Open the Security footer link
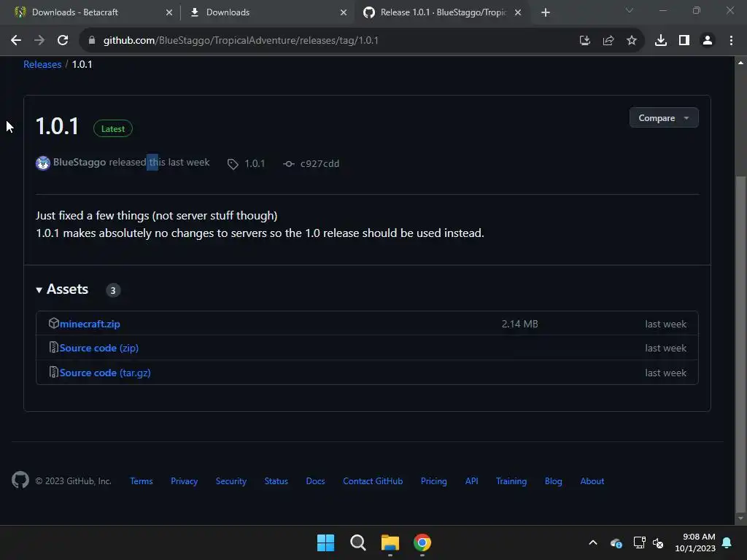Image resolution: width=747 pixels, height=560 pixels. point(231,481)
